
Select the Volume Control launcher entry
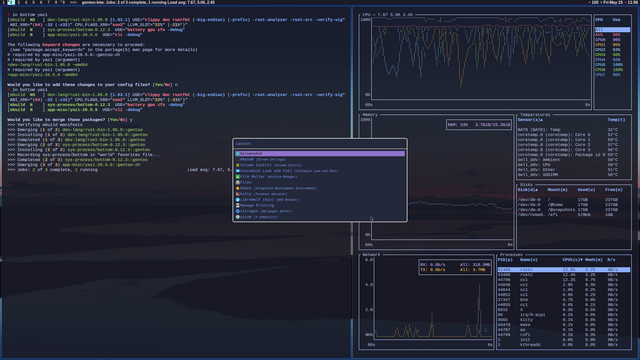coord(320,165)
